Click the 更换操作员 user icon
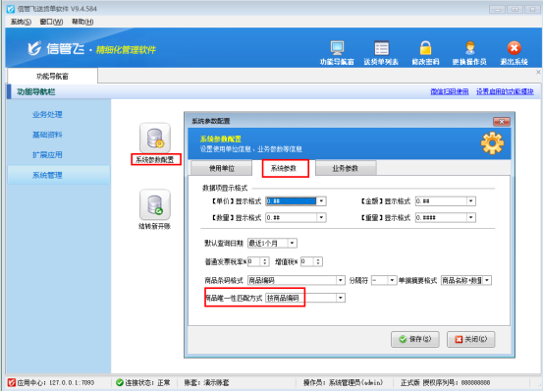Viewport: 543px width, 392px height. pyautogui.click(x=469, y=48)
